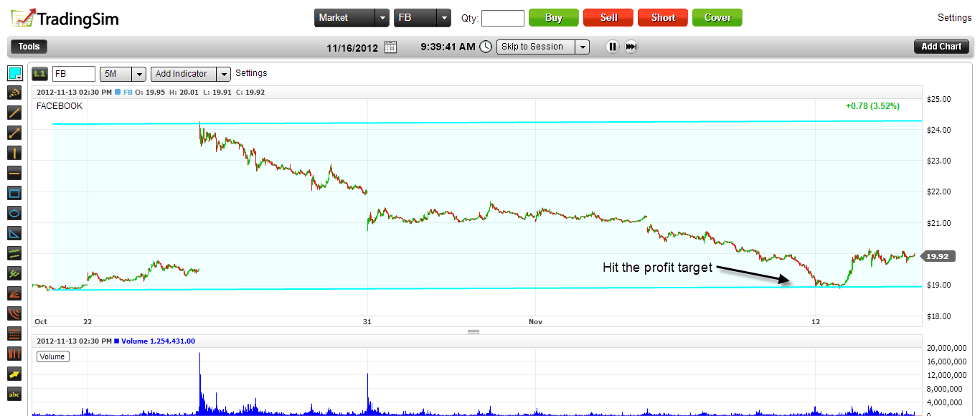980x416 pixels.
Task: Open the calendar date picker
Action: click(390, 47)
